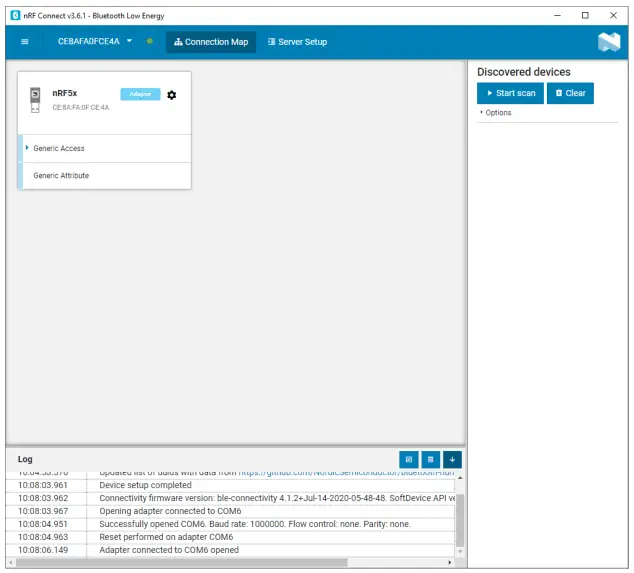Select the 'Reset performed on adapter COM6' entry
The width and height of the screenshot is (634, 573).
click(x=230, y=537)
